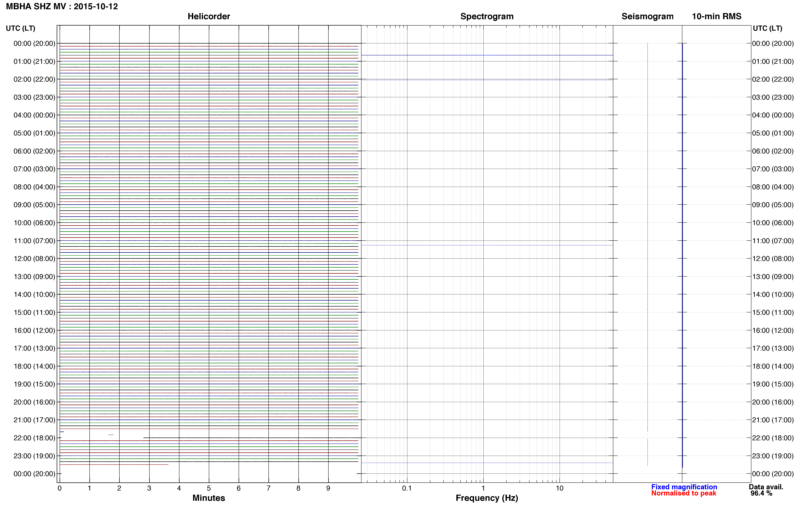Screen dimensions: 812x508
Task: Click right-axis label 12:00 (08:00)
Action: pyautogui.click(x=773, y=259)
